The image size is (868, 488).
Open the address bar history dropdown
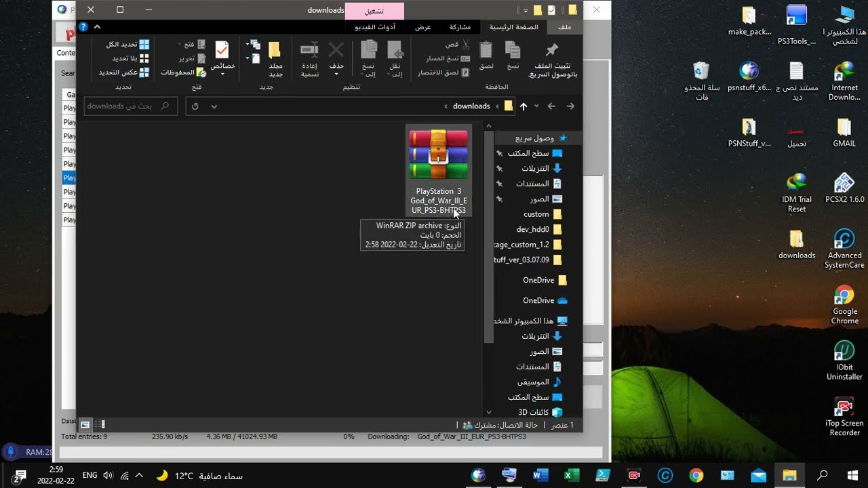(x=214, y=106)
